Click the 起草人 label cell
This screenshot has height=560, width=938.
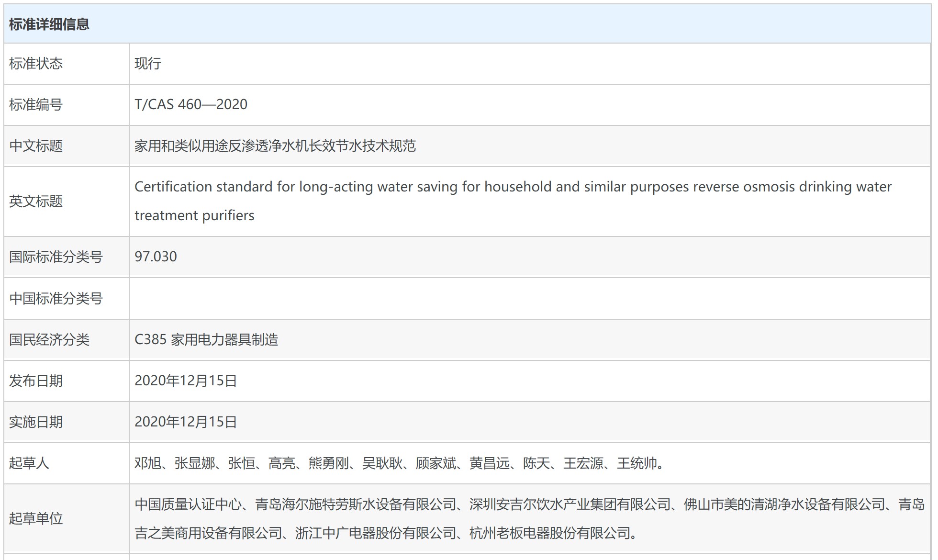point(29,463)
